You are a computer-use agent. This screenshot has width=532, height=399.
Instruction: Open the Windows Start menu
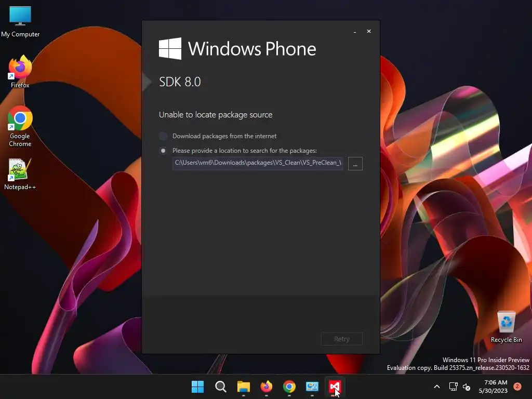(198, 387)
